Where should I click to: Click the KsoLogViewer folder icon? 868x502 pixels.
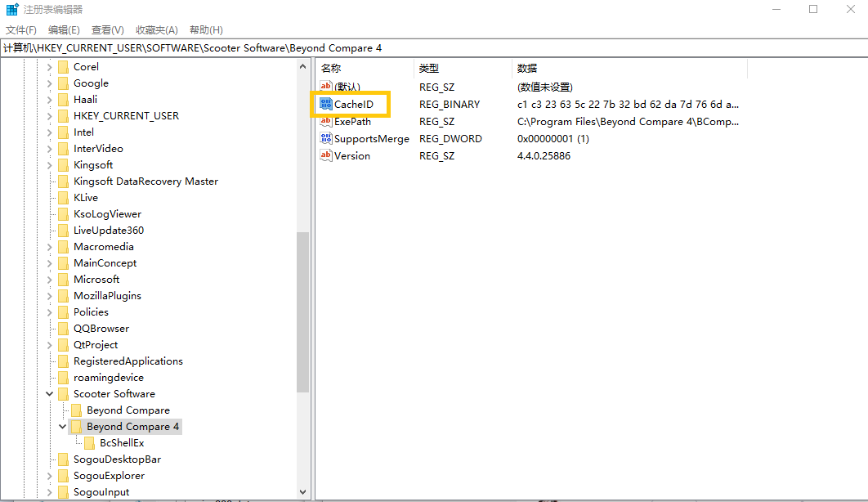(x=64, y=213)
